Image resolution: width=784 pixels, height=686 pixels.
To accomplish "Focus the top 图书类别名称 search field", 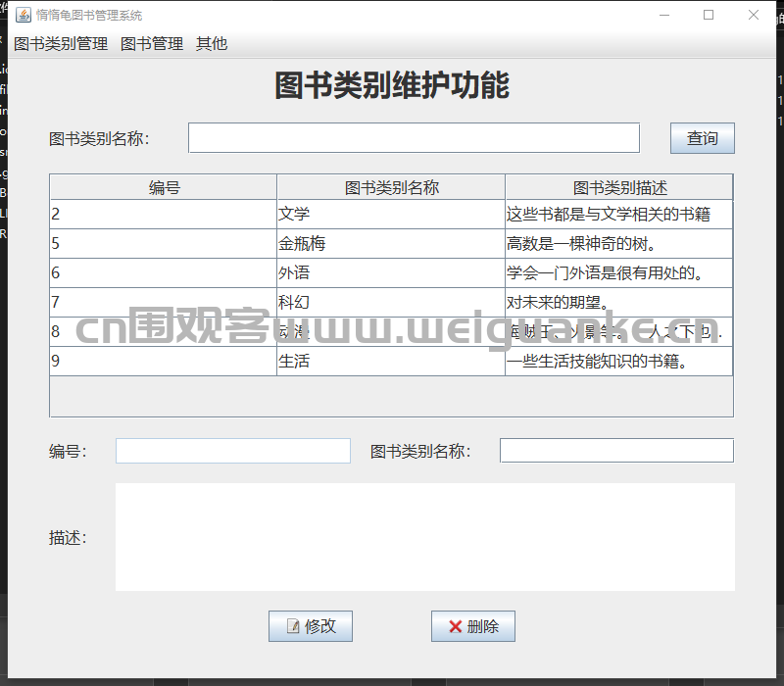I will [x=414, y=138].
